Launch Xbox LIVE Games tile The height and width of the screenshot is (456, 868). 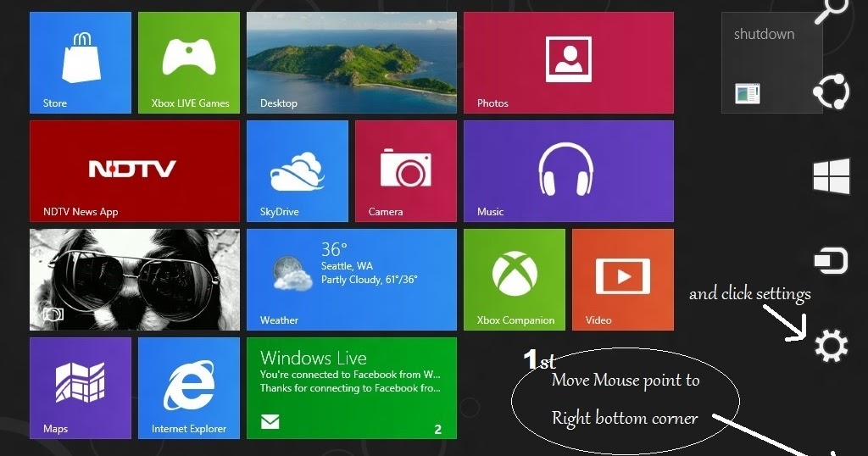pyautogui.click(x=189, y=63)
